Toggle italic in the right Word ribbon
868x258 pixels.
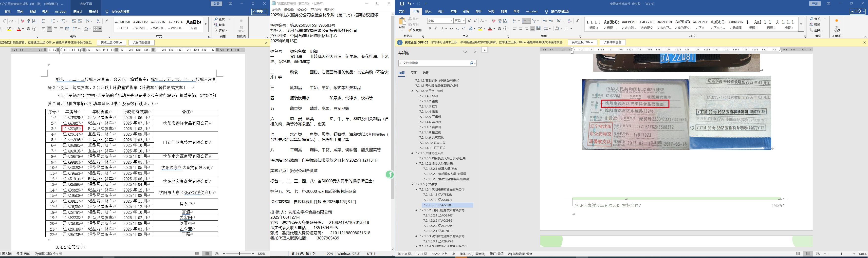coord(435,29)
